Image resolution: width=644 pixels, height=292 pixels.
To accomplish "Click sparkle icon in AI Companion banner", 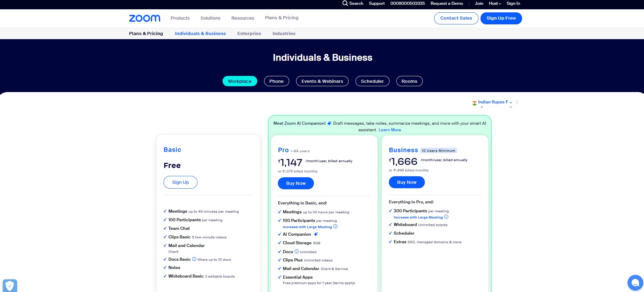I will 329,123.
